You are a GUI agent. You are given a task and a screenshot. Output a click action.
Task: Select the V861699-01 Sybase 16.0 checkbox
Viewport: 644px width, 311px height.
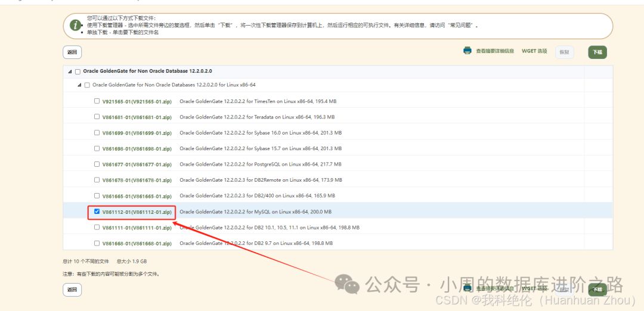pos(97,132)
